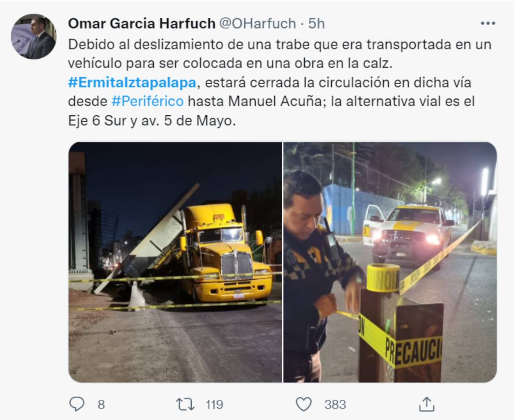Open the @OHarfuch handle link
The width and height of the screenshot is (530, 420).
click(x=257, y=23)
